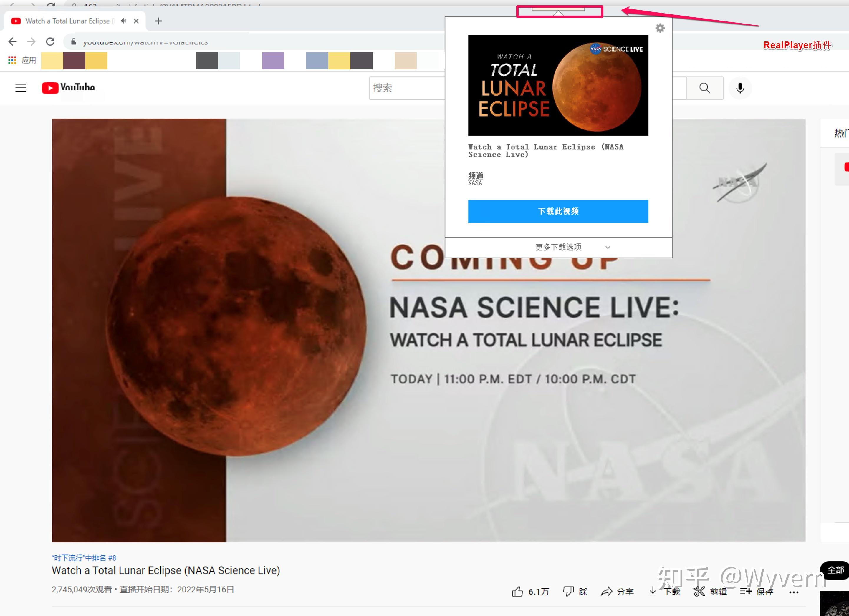Click the magnifier search button

click(x=704, y=88)
